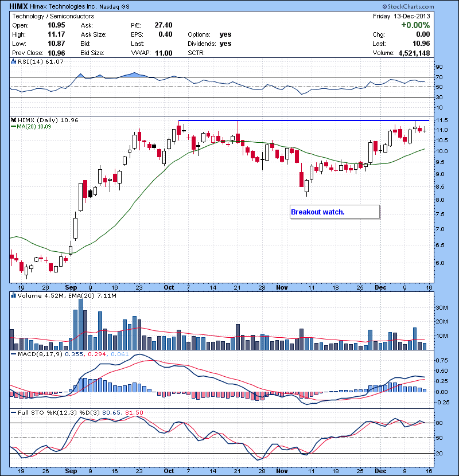This screenshot has width=459, height=476.
Task: Click the 'Technology / Semiconductors' sector label
Action: (x=53, y=16)
